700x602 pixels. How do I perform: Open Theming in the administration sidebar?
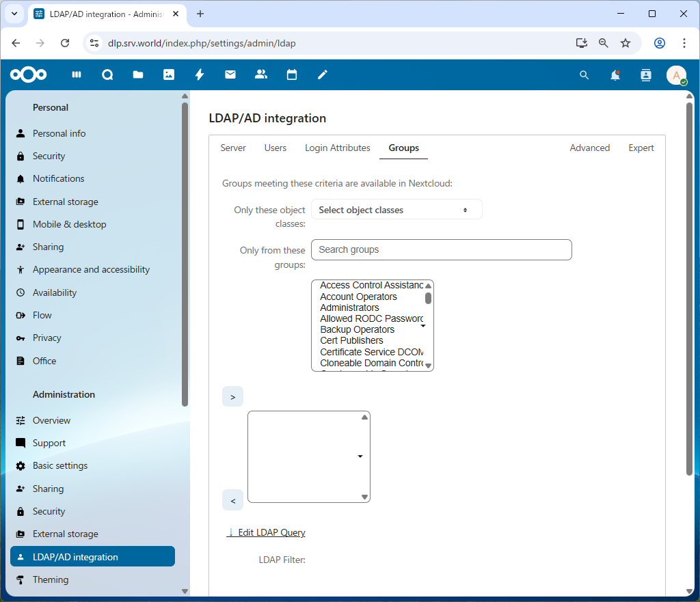51,579
